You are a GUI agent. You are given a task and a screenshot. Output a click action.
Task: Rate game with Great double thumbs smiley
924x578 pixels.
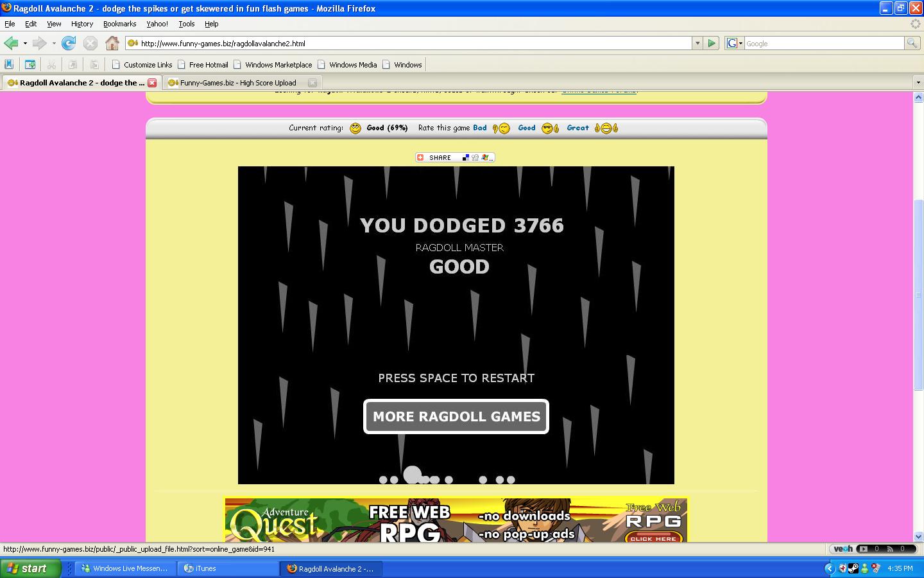point(606,128)
